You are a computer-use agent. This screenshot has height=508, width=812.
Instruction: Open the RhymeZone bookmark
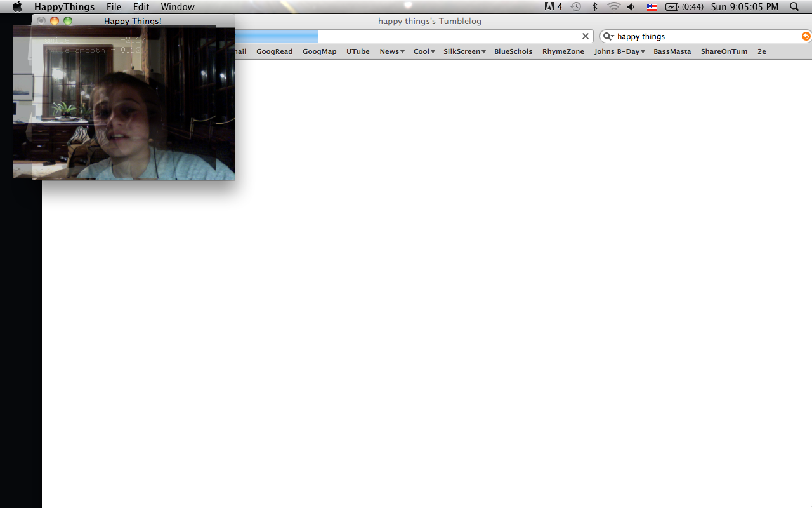pyautogui.click(x=563, y=51)
